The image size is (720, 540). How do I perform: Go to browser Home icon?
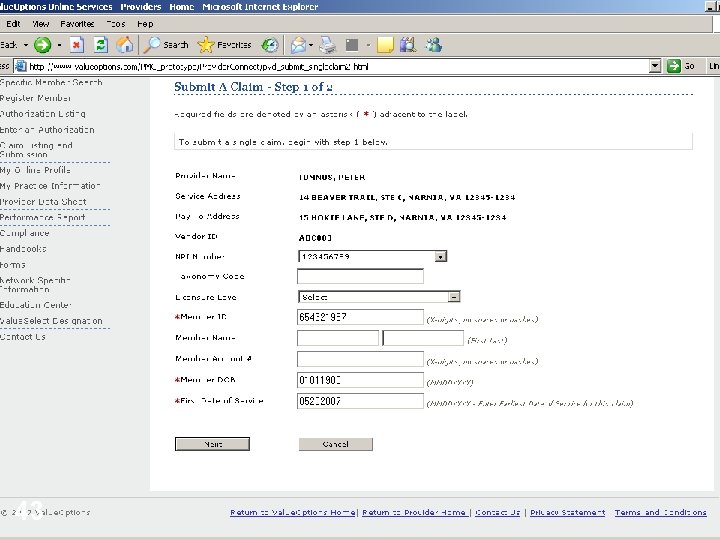[x=124, y=45]
